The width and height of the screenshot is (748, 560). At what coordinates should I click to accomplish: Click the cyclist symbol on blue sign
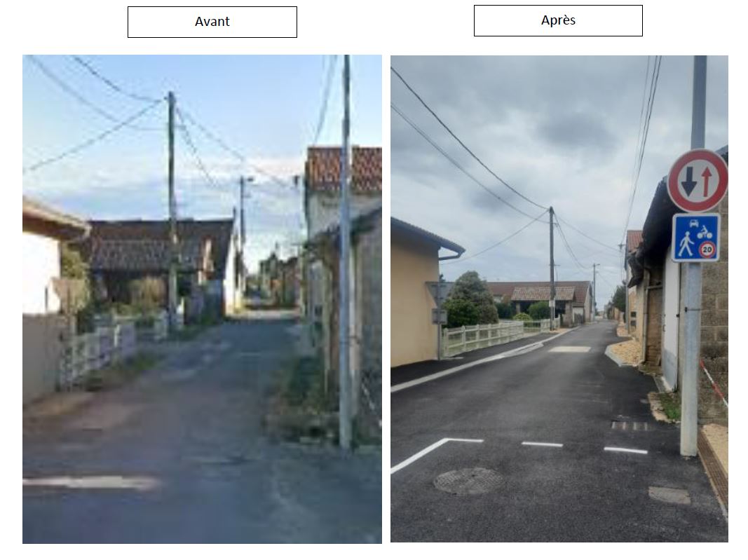(x=705, y=232)
